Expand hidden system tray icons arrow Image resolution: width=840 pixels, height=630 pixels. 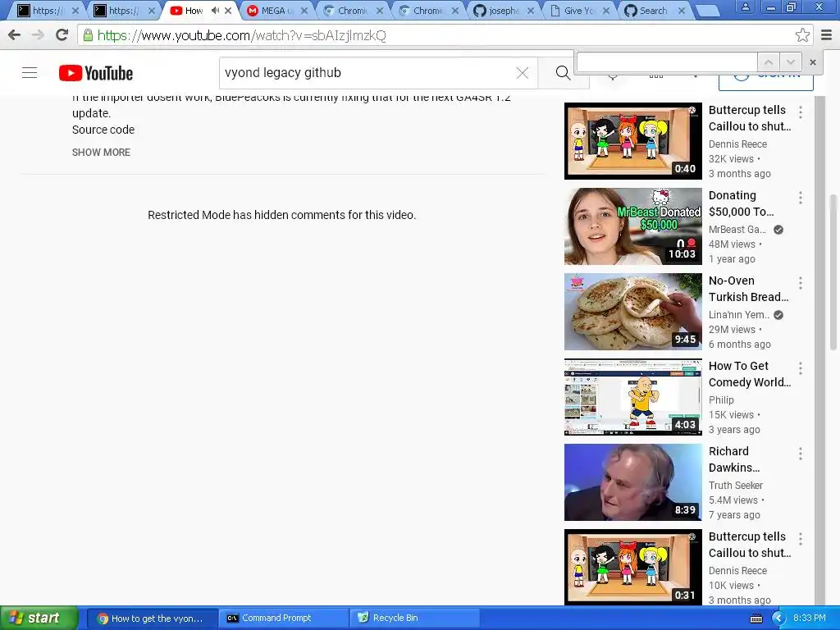[778, 619]
